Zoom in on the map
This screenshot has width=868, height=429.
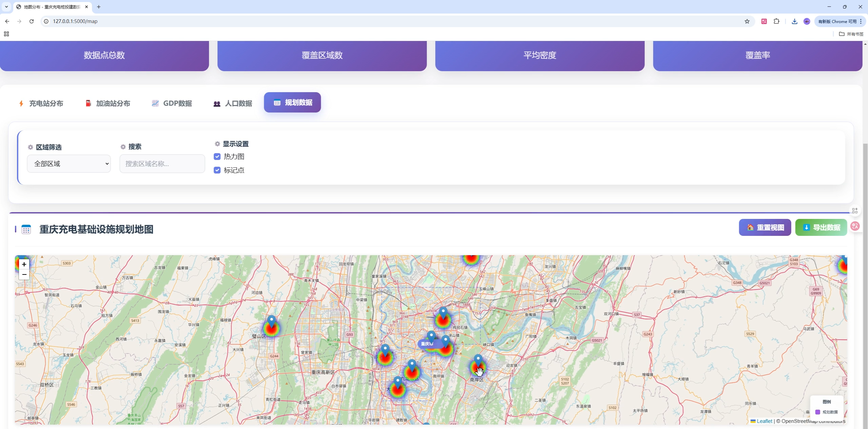pyautogui.click(x=24, y=264)
